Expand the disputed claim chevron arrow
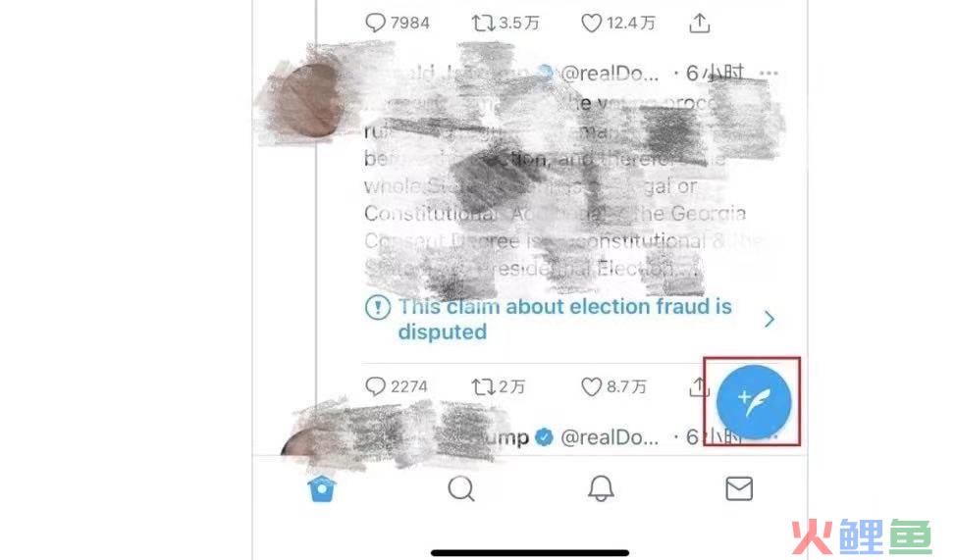 click(770, 319)
